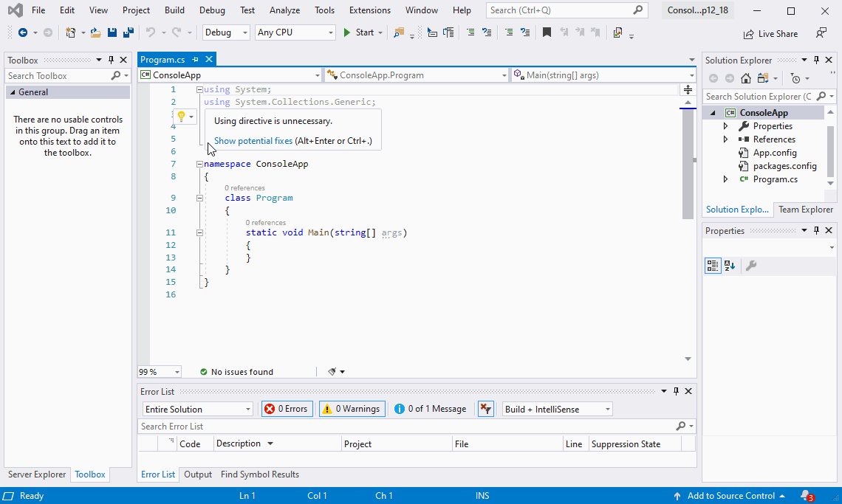Viewport: 842px width, 504px height.
Task: Select packages.config in Solution Explorer
Action: [x=784, y=166]
